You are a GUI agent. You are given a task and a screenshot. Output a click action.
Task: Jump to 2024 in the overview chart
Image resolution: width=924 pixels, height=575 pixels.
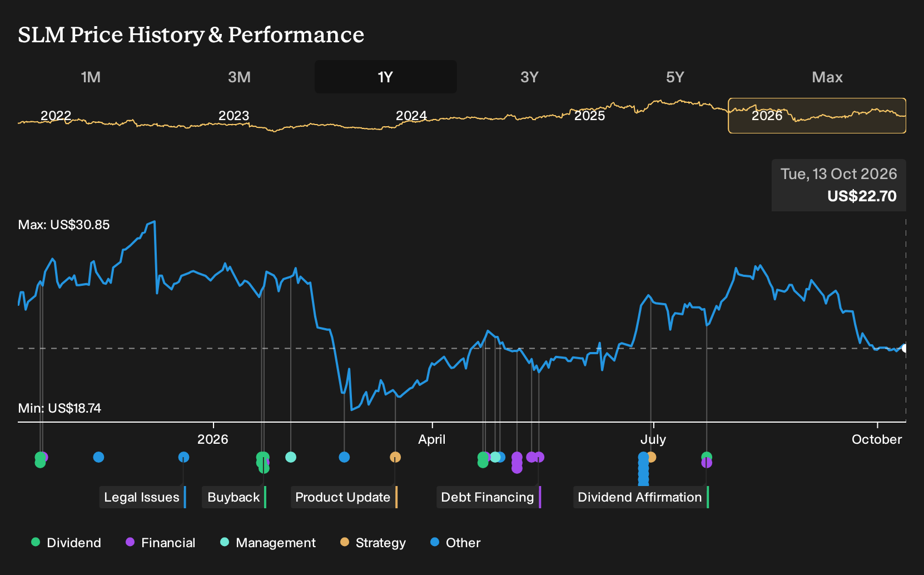[x=411, y=116]
